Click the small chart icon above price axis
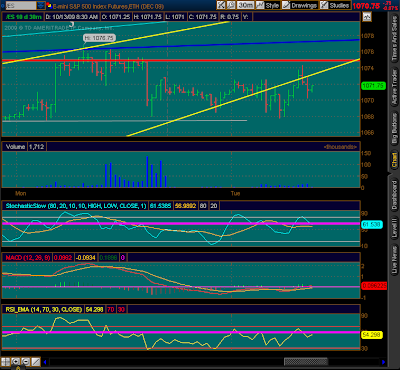400x370 pixels. coord(367,17)
